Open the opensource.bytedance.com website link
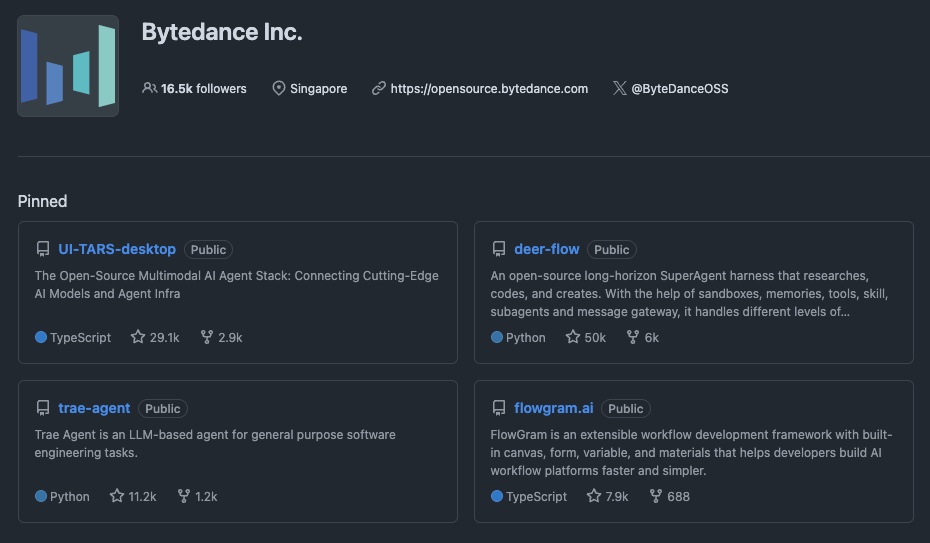 [x=489, y=88]
